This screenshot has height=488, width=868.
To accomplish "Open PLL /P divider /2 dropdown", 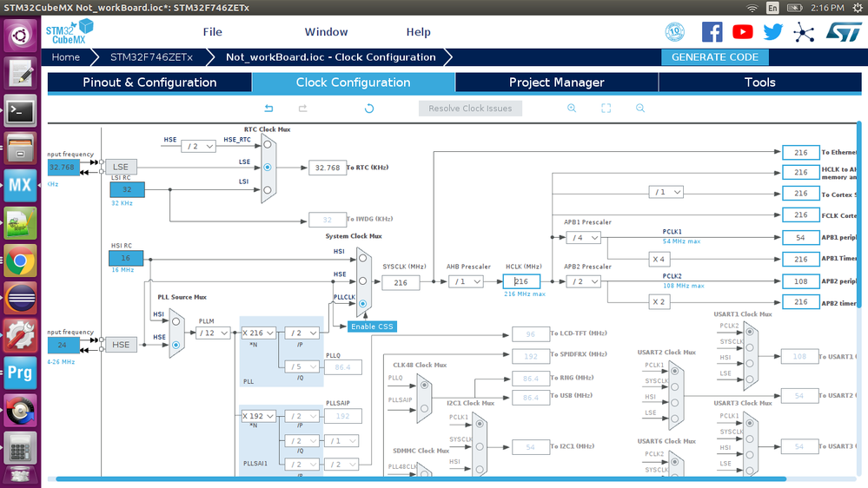I will [302, 333].
